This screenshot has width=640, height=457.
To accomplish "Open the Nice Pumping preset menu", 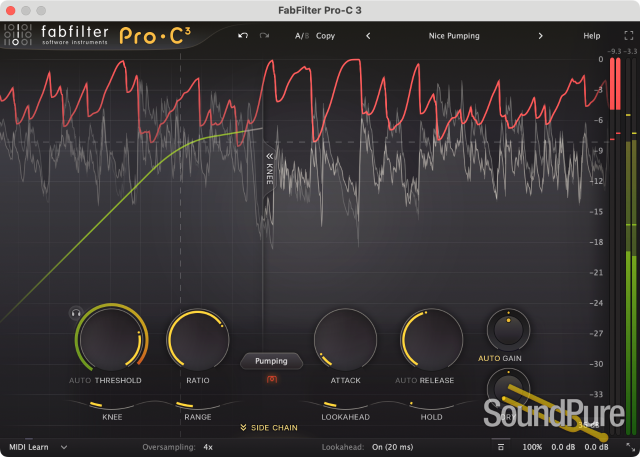I will click(x=454, y=36).
